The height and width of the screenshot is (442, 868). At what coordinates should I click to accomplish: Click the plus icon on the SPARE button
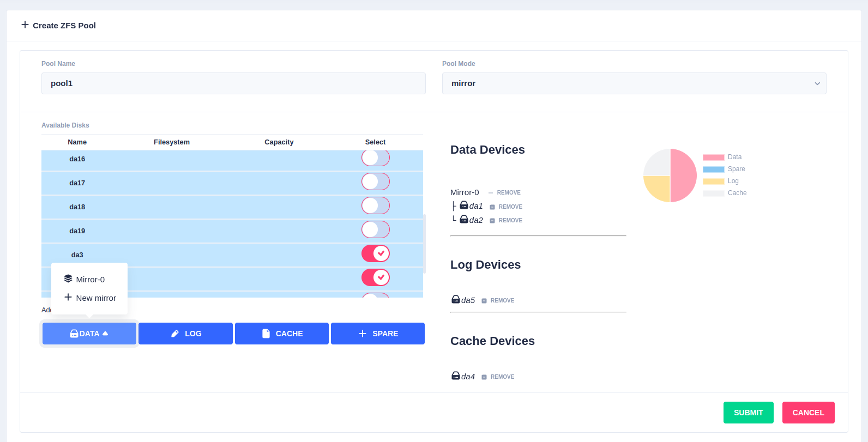(363, 334)
